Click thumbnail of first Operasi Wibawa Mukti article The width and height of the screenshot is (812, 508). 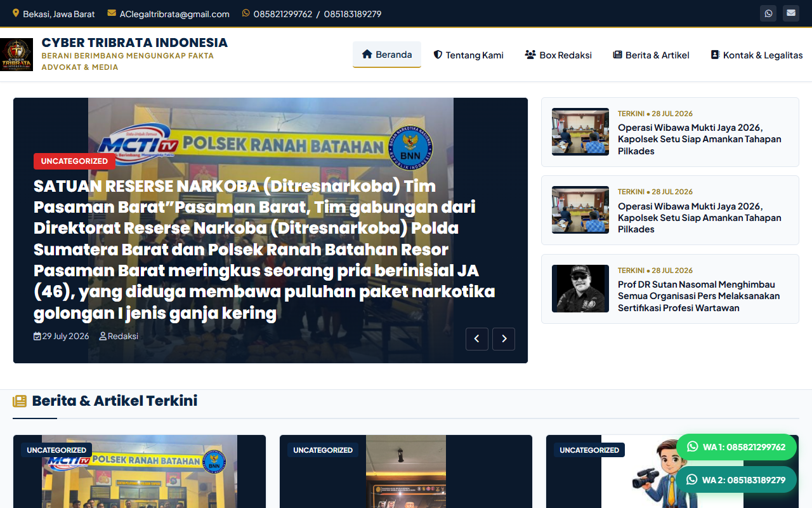coord(580,131)
